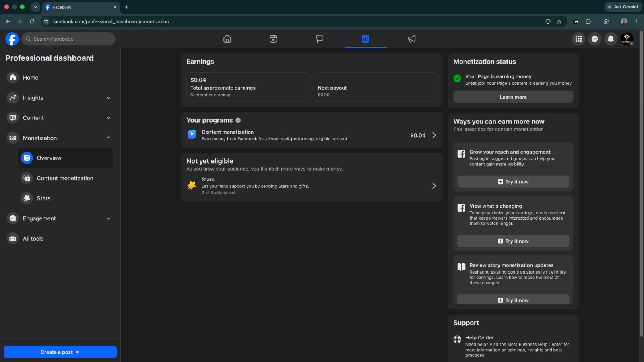The height and width of the screenshot is (362, 644).
Task: Open the Video tab icon in top navigation
Action: [273, 39]
